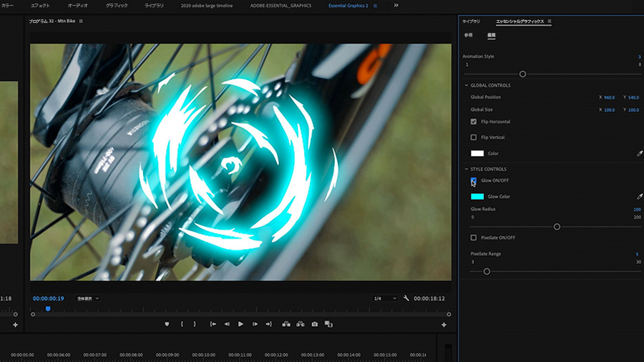Click the right zoom scroll handle

click(x=449, y=314)
